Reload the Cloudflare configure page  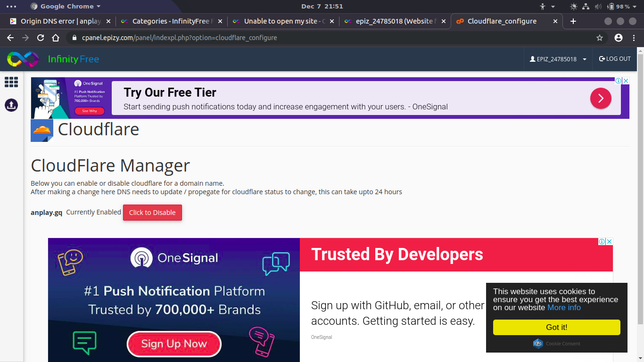pyautogui.click(x=41, y=38)
